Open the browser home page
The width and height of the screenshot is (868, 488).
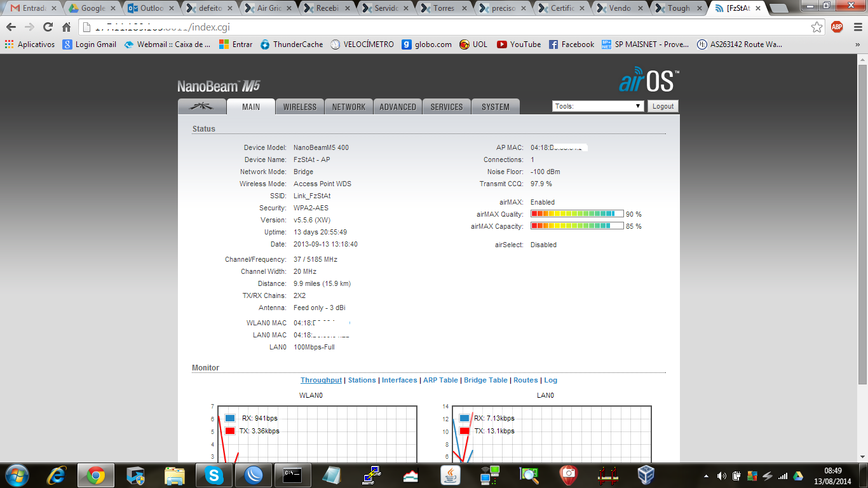(x=66, y=27)
